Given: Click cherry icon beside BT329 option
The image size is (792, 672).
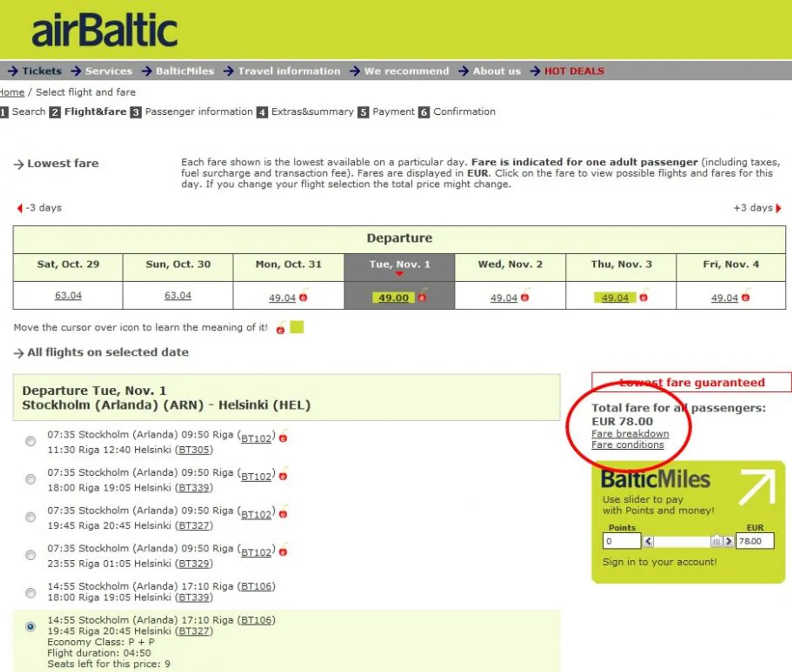Looking at the screenshot, I should (x=283, y=550).
